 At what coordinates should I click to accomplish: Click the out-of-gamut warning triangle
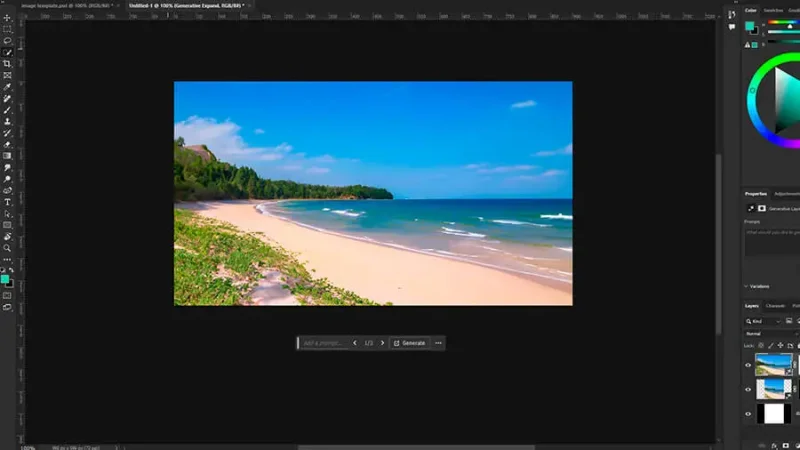tap(747, 45)
